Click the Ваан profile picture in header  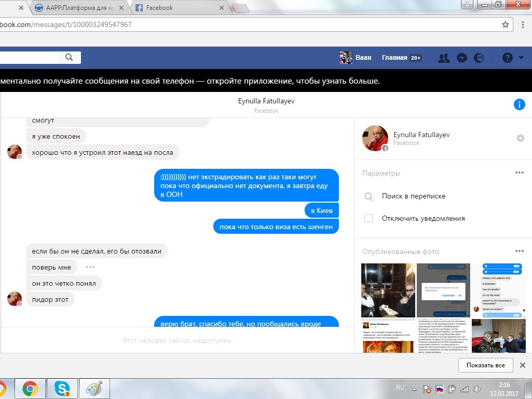tap(346, 58)
